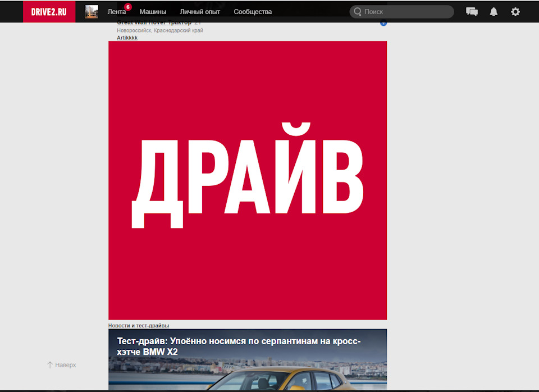The image size is (539, 392).
Task: Open settings with the gear icon
Action: tap(515, 11)
